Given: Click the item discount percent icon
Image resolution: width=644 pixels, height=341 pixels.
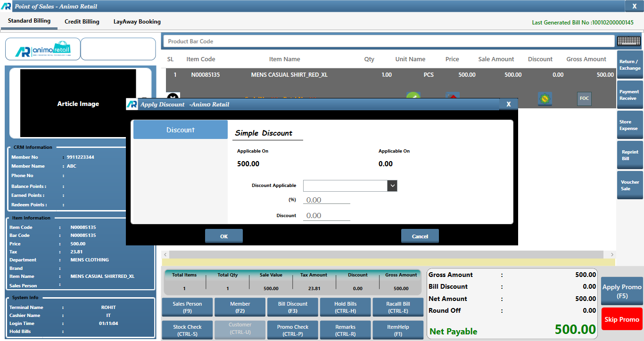Looking at the screenshot, I should coord(545,98).
